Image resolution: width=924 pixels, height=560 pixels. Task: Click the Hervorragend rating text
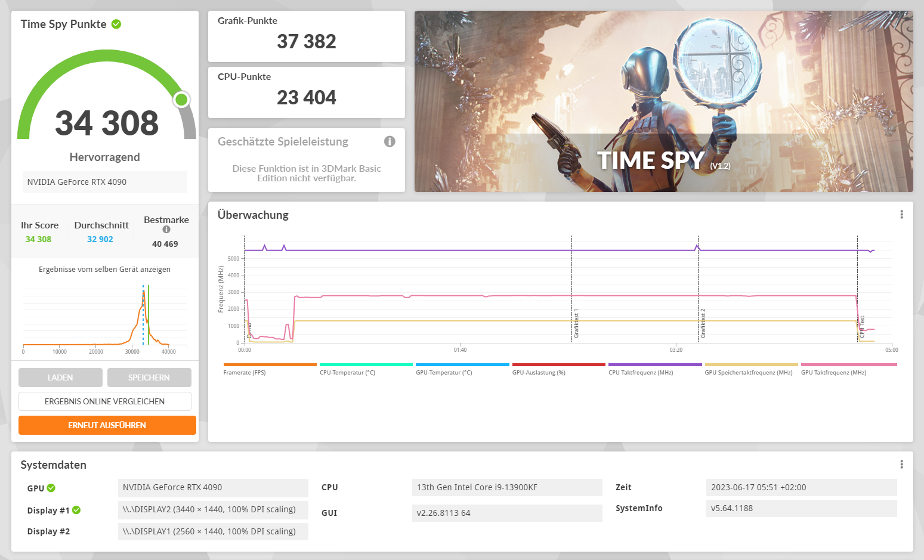[105, 157]
